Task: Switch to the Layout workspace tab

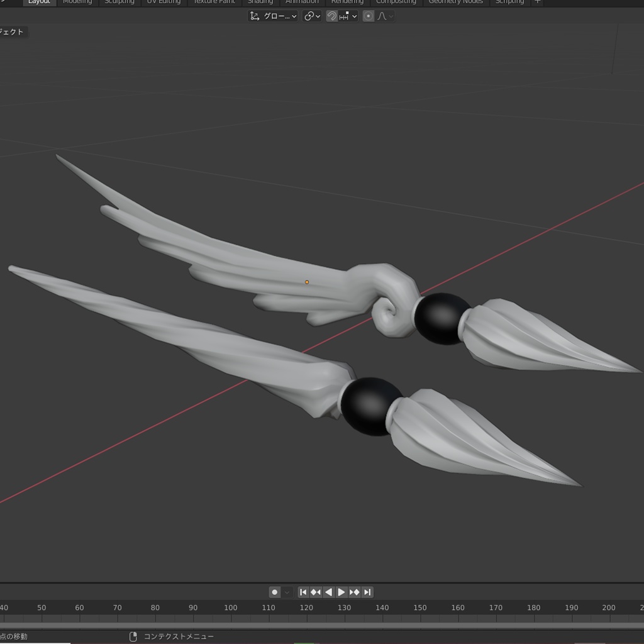Action: pos(39,2)
